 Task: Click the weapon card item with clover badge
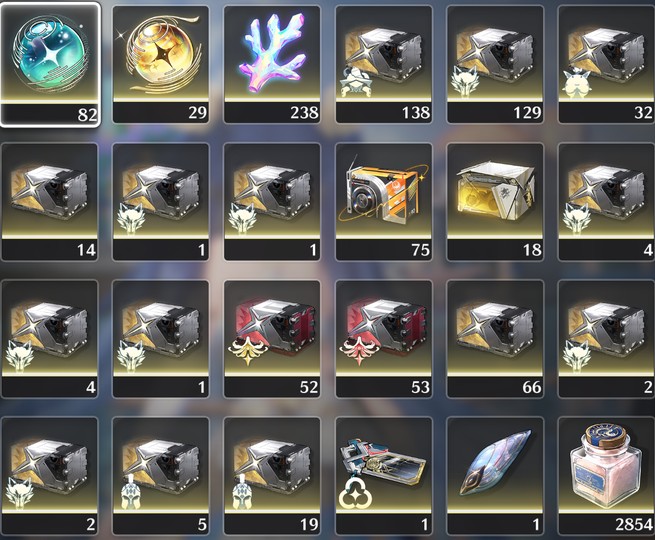(x=384, y=476)
